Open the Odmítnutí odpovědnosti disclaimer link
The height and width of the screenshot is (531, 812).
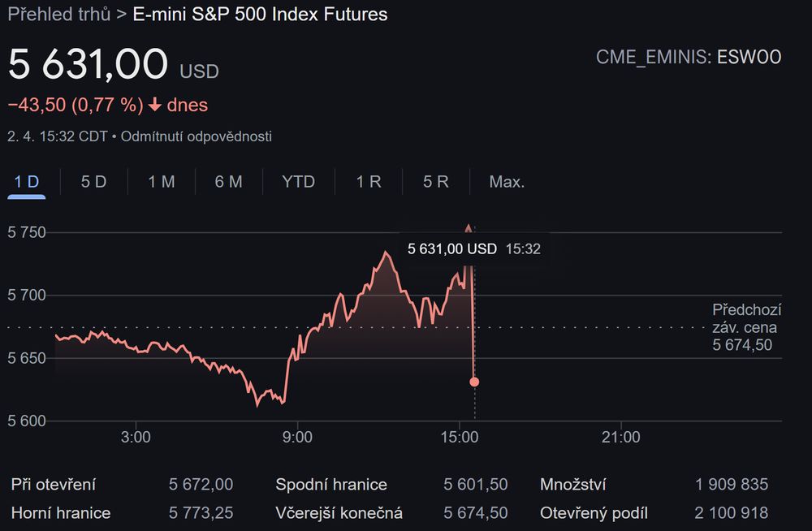coord(197,136)
